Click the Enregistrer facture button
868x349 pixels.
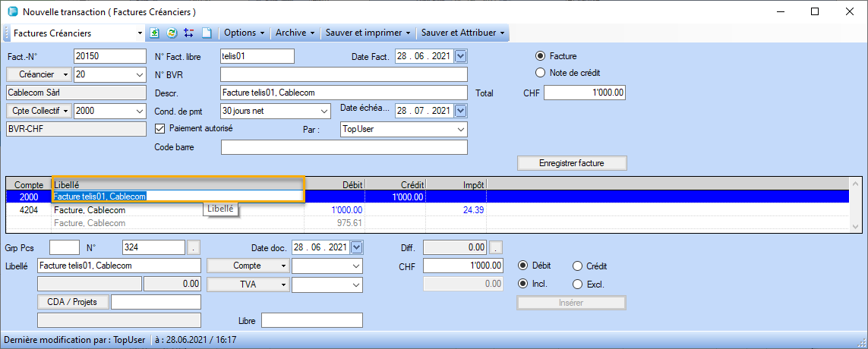point(572,163)
